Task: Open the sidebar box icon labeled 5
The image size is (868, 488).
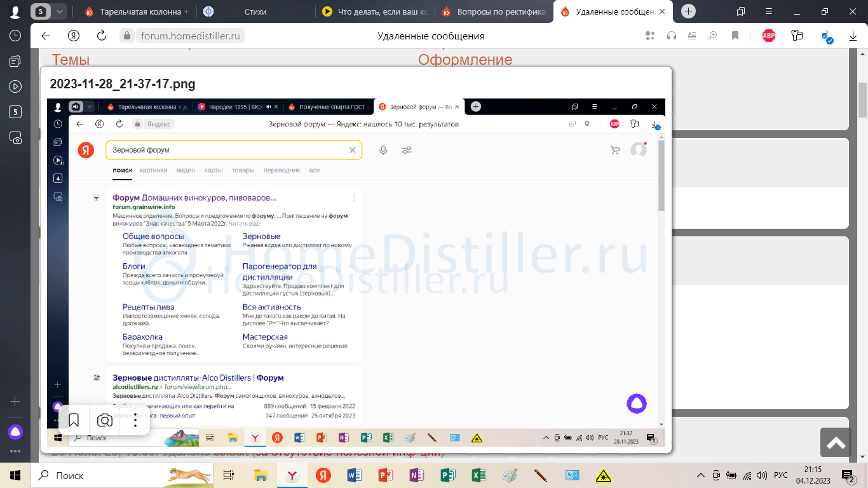Action: [15, 112]
